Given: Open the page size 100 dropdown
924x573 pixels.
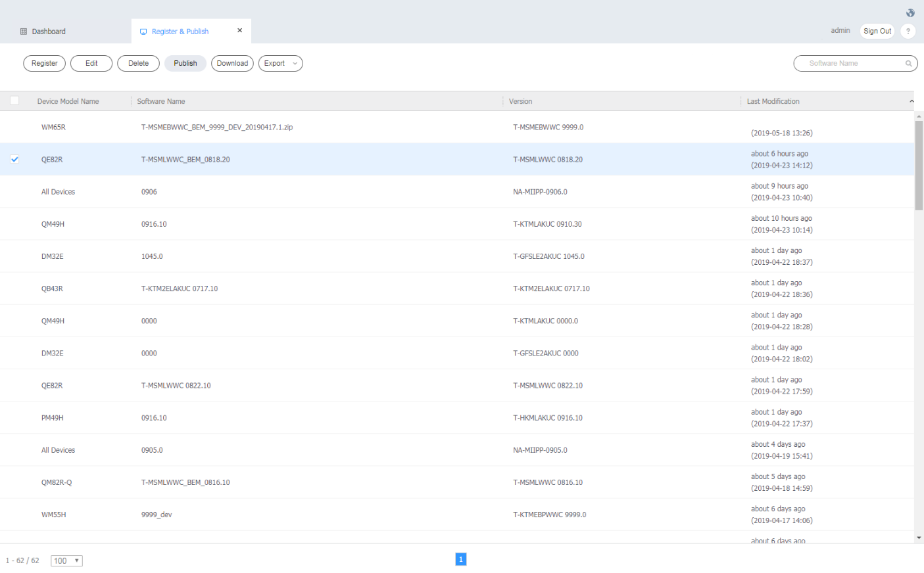Looking at the screenshot, I should pyautogui.click(x=66, y=561).
